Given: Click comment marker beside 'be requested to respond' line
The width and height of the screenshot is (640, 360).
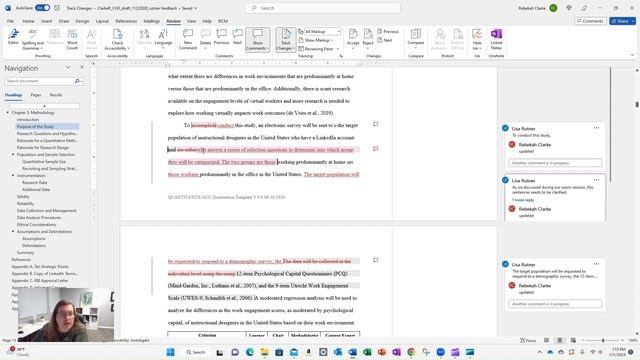Looking at the screenshot, I should click(x=375, y=260).
